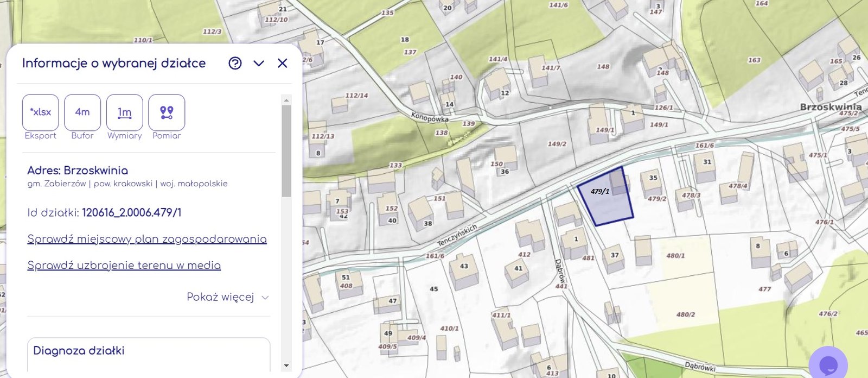Open the help question mark icon
Image resolution: width=868 pixels, height=378 pixels.
[x=235, y=64]
